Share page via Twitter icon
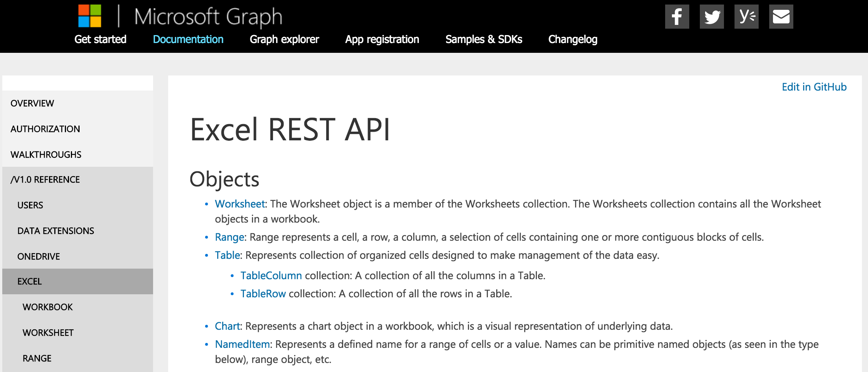 pyautogui.click(x=712, y=17)
